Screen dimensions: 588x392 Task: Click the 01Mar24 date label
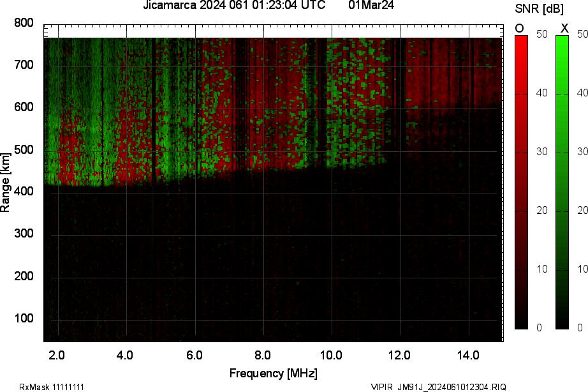[371, 5]
